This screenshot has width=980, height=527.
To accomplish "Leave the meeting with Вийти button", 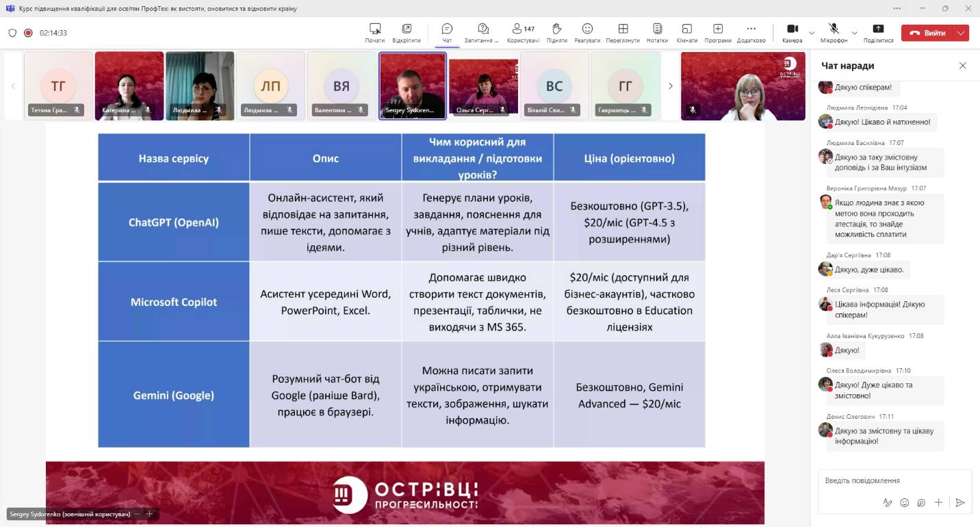I will pyautogui.click(x=928, y=33).
